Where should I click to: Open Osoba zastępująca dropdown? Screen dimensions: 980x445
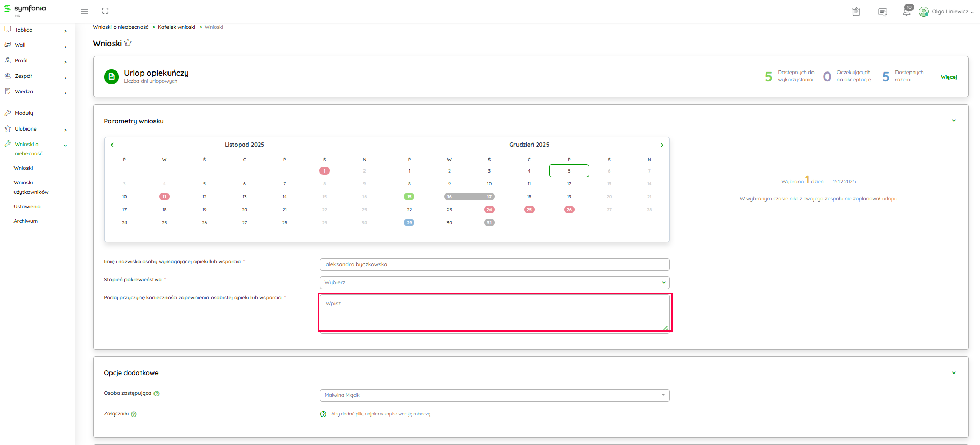494,395
